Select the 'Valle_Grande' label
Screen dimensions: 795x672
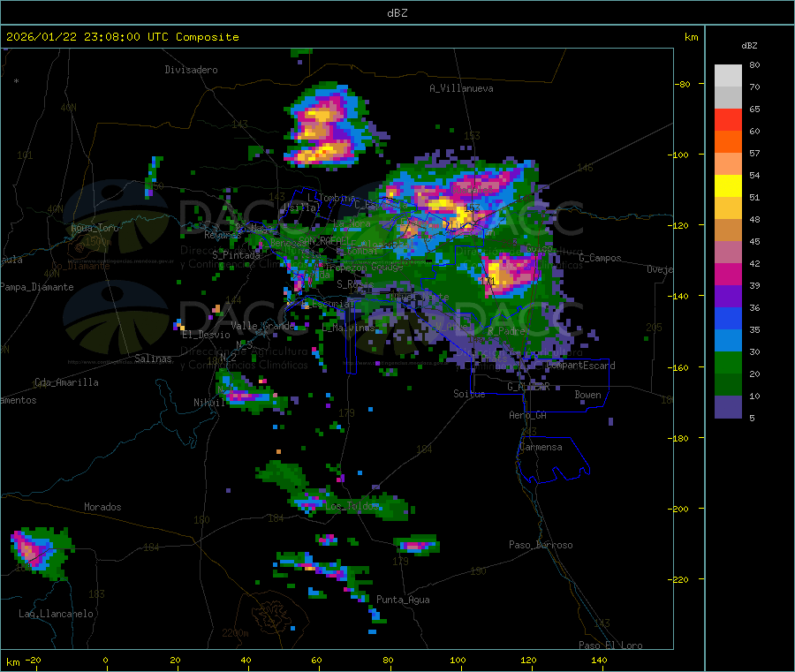263,325
